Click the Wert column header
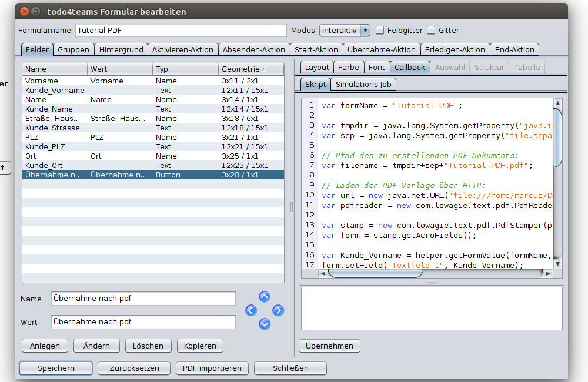 pyautogui.click(x=120, y=69)
